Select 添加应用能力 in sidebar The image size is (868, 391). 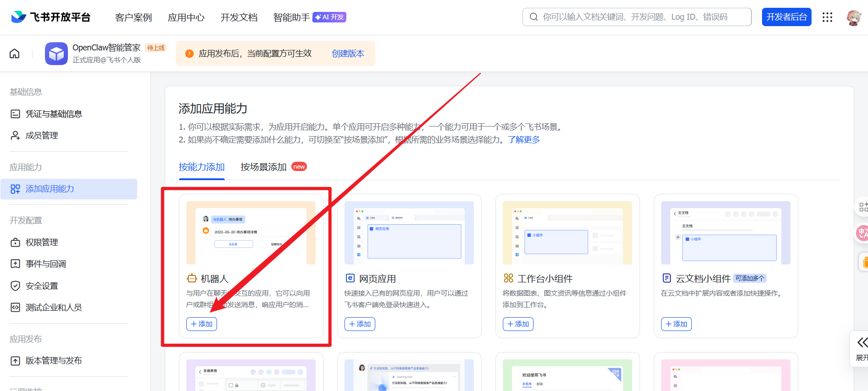[x=69, y=189]
